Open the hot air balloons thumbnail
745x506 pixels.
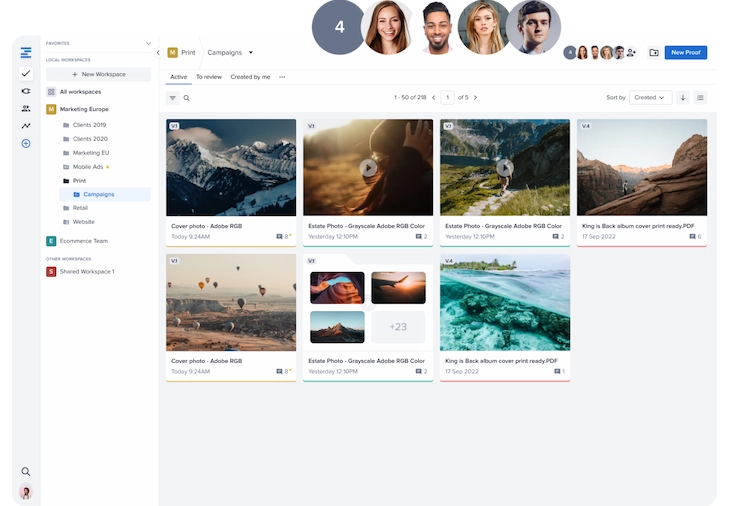click(231, 303)
